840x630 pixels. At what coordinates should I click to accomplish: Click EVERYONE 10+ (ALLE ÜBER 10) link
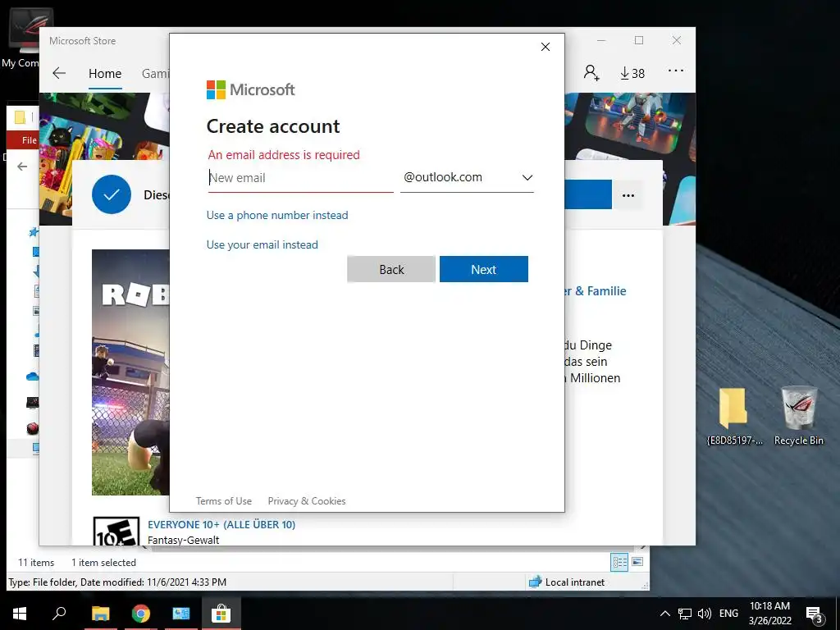coord(221,524)
